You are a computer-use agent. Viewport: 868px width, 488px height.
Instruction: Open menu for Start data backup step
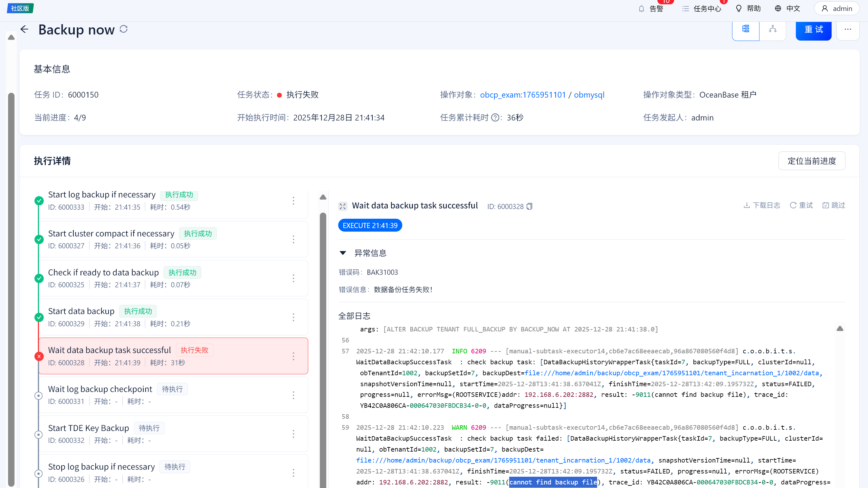(x=293, y=317)
